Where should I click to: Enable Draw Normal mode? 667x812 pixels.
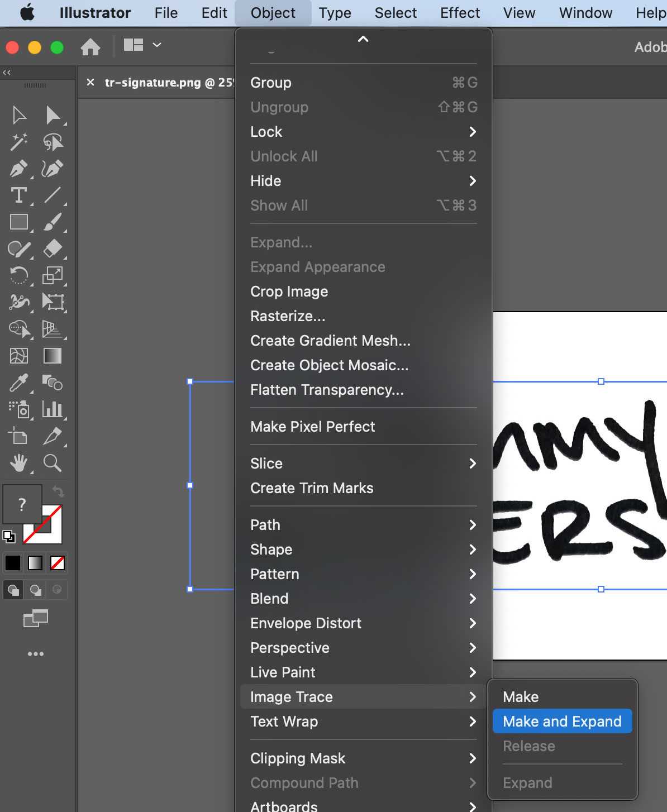(x=13, y=590)
